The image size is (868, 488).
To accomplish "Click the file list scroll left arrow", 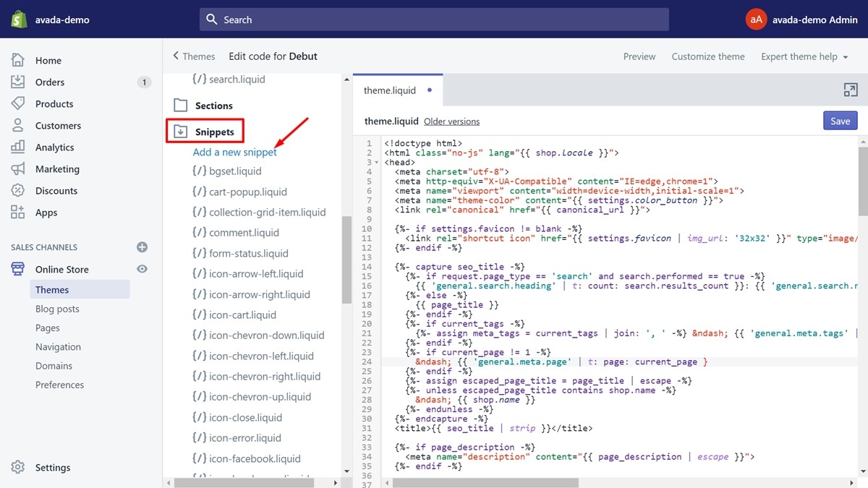I will click(x=169, y=482).
